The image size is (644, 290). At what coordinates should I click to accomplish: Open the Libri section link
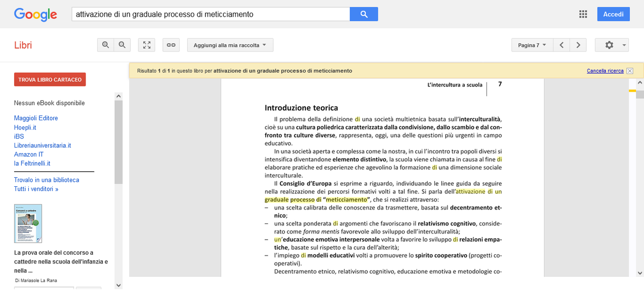tap(23, 45)
